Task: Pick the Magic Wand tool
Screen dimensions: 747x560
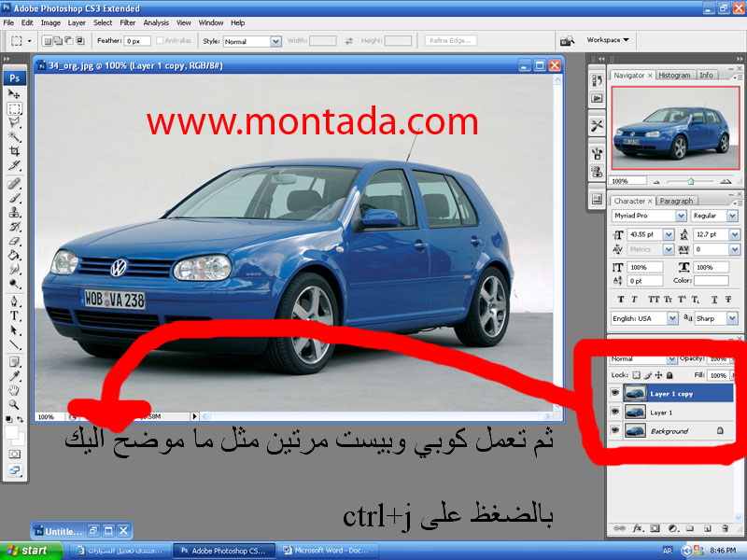Action: [x=15, y=136]
